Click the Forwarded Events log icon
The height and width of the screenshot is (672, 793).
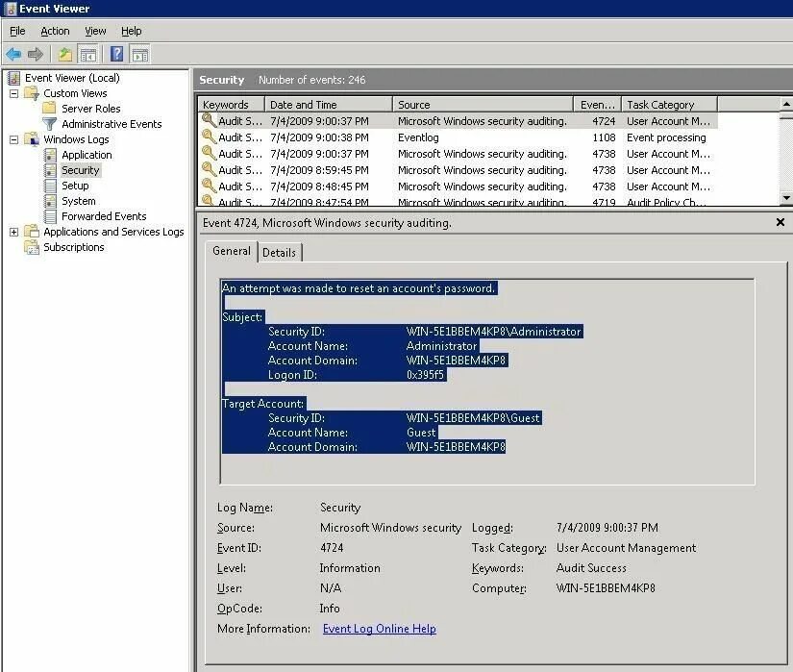(x=50, y=216)
